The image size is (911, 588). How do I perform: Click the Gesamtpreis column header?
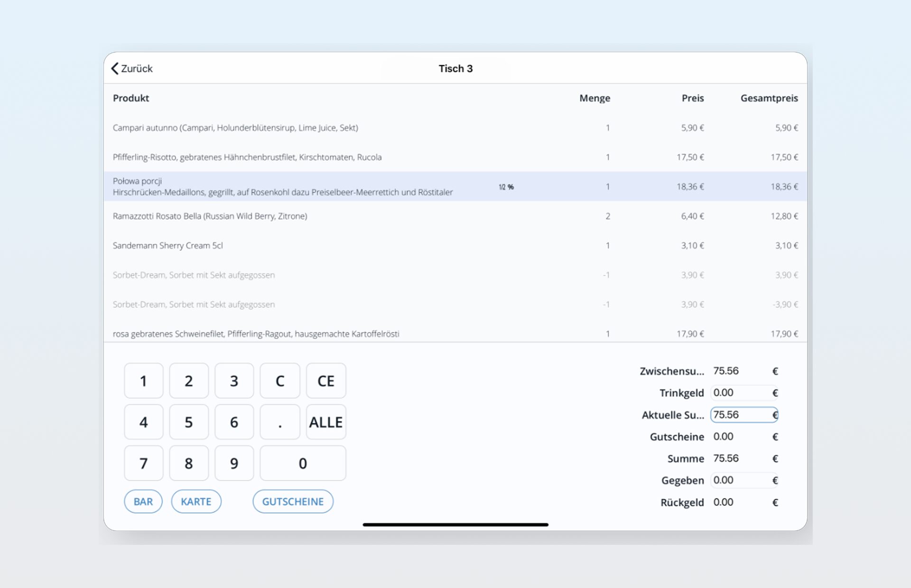[x=769, y=98]
